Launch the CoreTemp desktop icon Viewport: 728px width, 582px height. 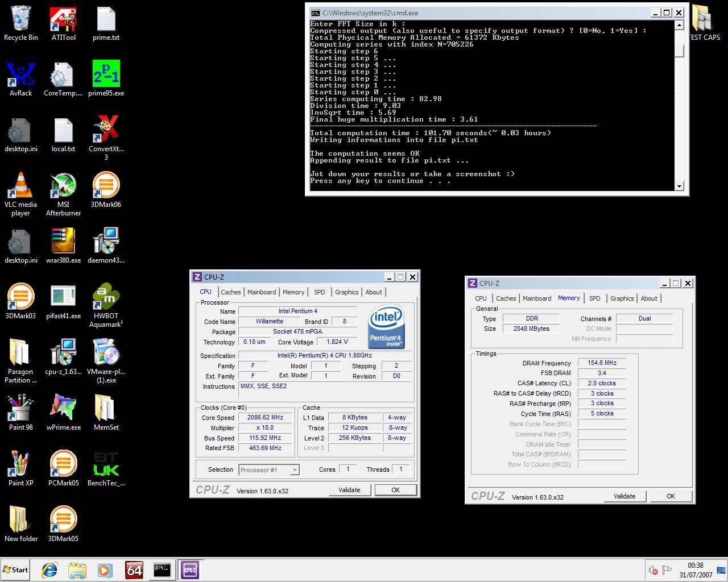coord(63,79)
